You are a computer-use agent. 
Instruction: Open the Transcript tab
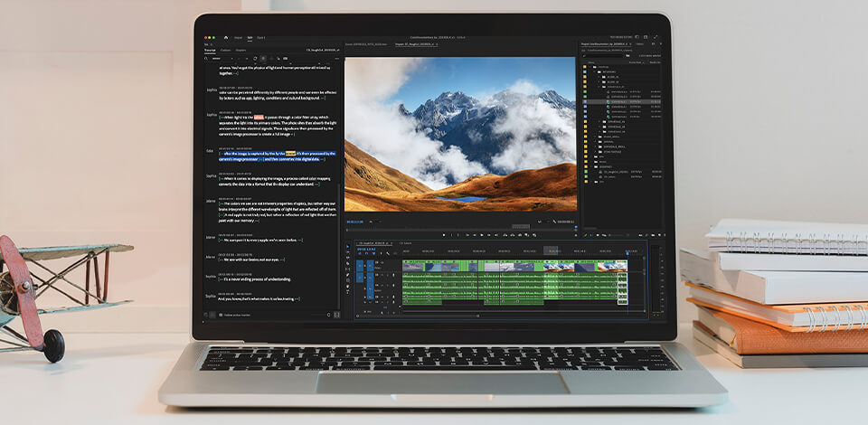pyautogui.click(x=210, y=51)
